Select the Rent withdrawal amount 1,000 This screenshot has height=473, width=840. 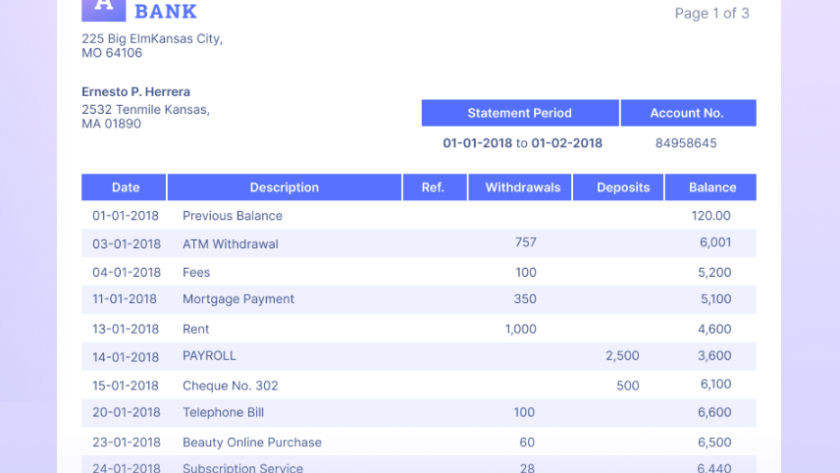point(520,329)
